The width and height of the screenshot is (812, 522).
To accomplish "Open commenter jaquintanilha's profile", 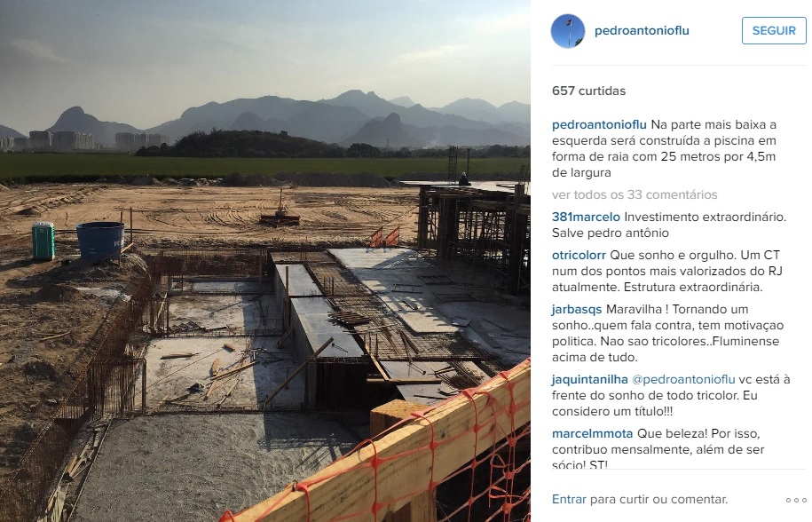I will point(590,379).
